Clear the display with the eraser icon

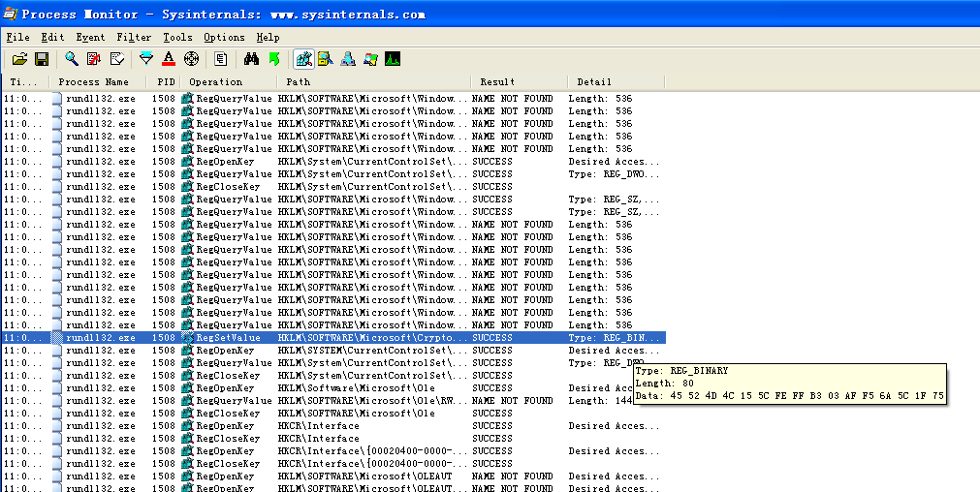pos(117,59)
